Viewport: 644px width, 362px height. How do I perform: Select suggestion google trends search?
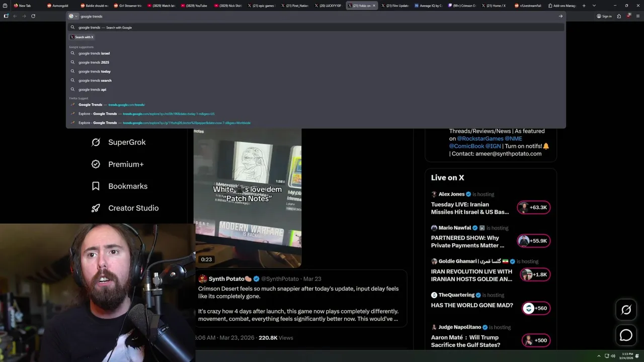click(x=316, y=80)
